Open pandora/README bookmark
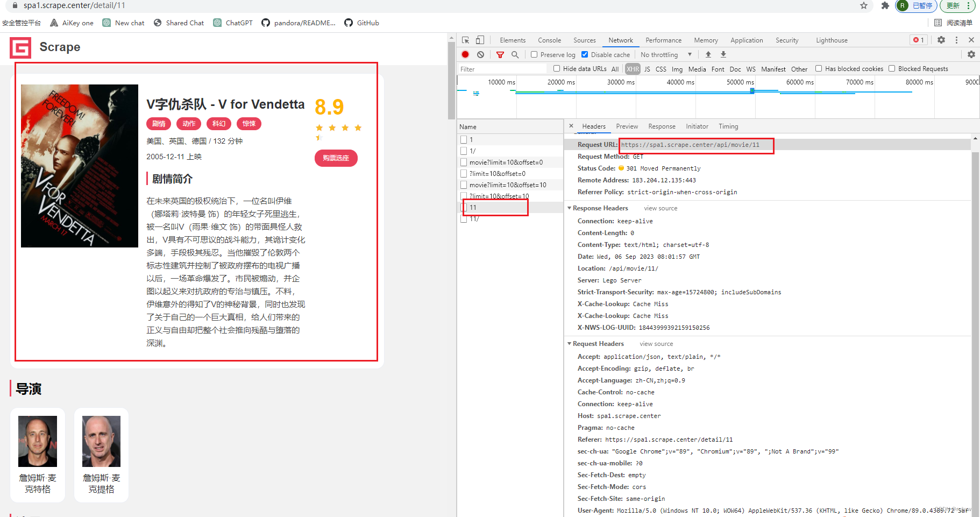Screen dimensions: 980x517 pyautogui.click(x=299, y=23)
